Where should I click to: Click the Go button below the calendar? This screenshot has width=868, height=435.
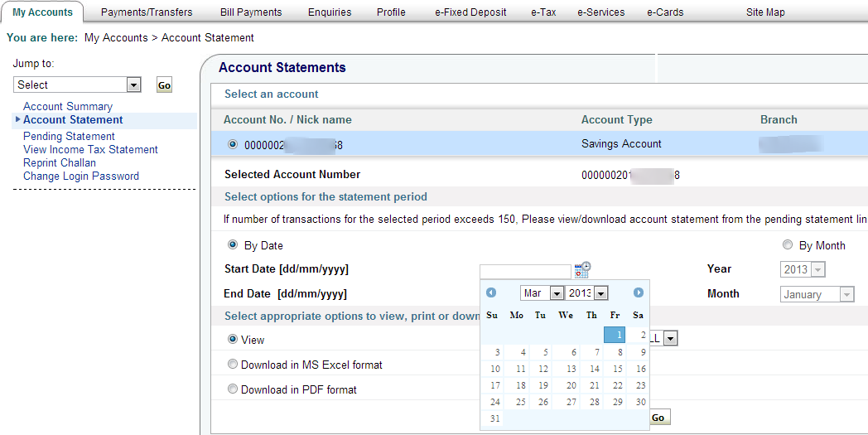click(x=658, y=418)
